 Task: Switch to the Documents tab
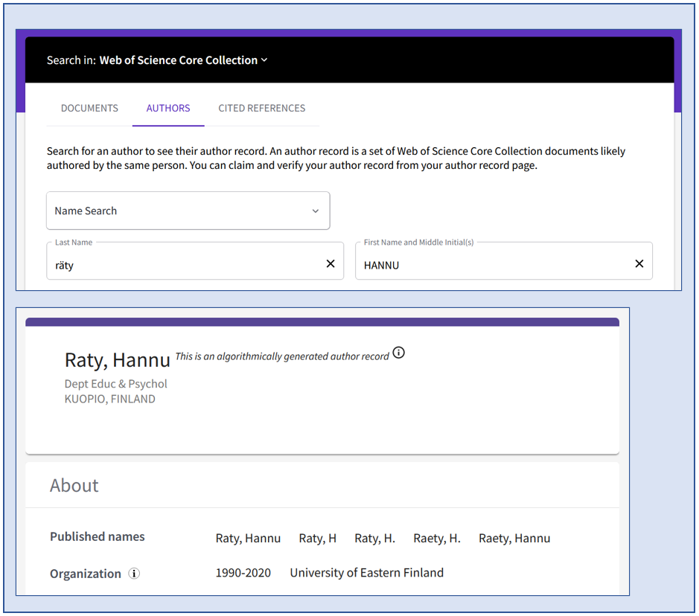point(89,108)
